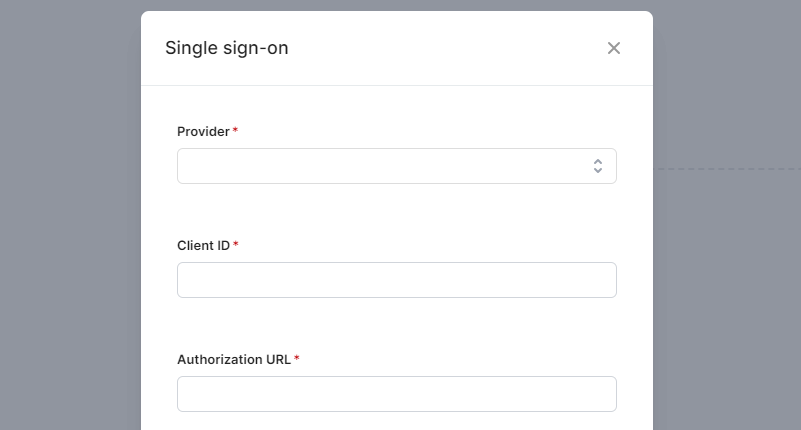
Task: Click the Provider field label
Action: click(203, 131)
